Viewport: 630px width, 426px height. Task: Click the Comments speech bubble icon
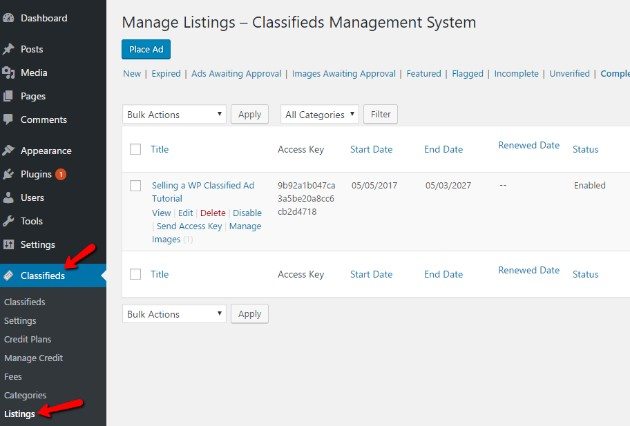(8, 119)
